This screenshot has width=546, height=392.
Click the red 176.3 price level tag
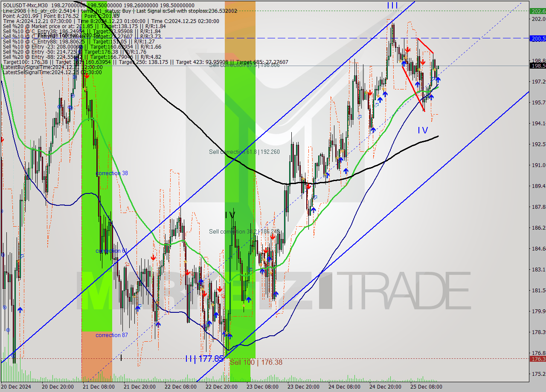[537, 359]
